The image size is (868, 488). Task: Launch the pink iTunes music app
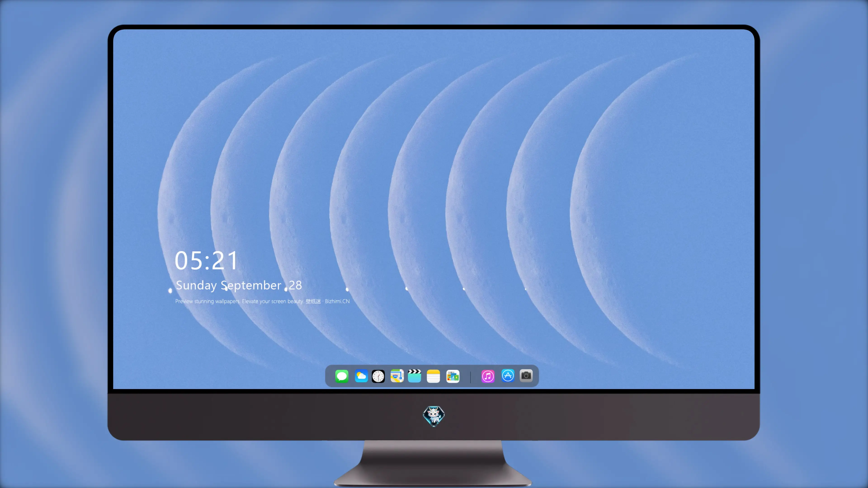[x=488, y=376]
